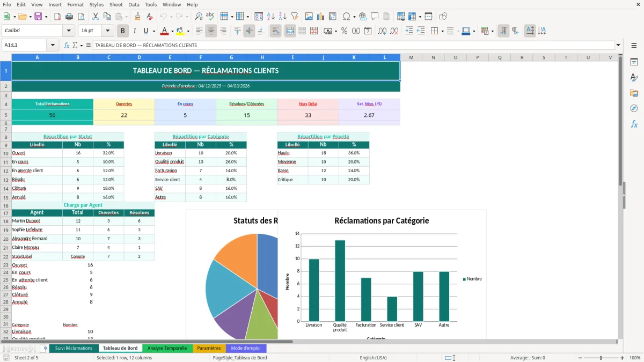Insert a hyperlink
644x362 pixels.
[363, 17]
